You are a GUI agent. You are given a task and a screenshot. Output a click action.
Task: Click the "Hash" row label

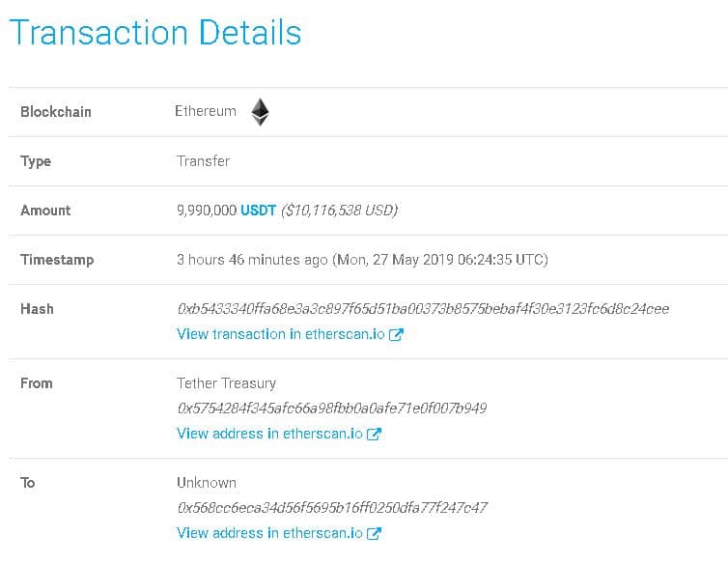tap(37, 309)
